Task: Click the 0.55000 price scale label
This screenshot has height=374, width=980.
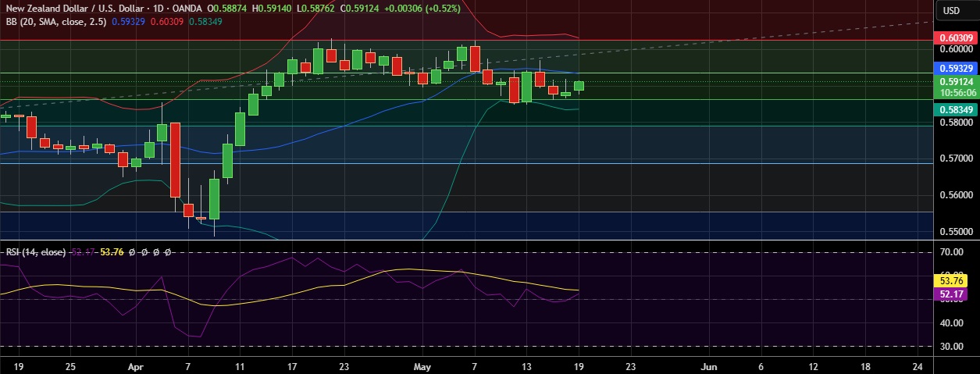Action: [957, 232]
